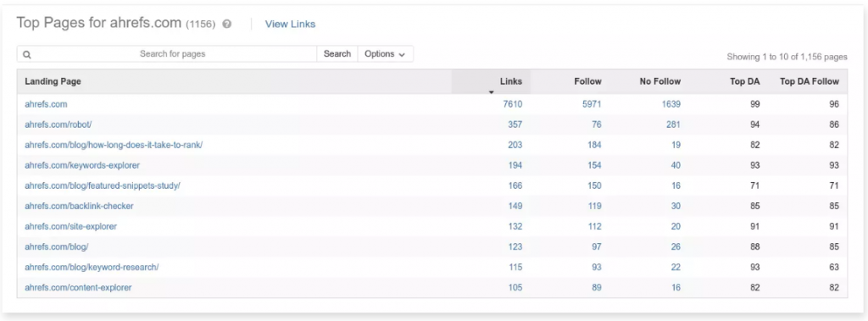
Task: Click the 132 links count
Action: (x=515, y=226)
